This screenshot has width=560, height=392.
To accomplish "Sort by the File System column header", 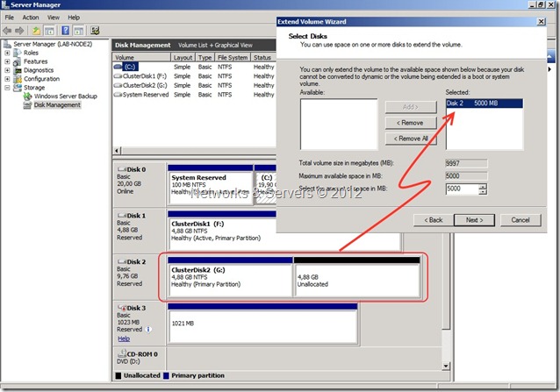I will pos(233,57).
